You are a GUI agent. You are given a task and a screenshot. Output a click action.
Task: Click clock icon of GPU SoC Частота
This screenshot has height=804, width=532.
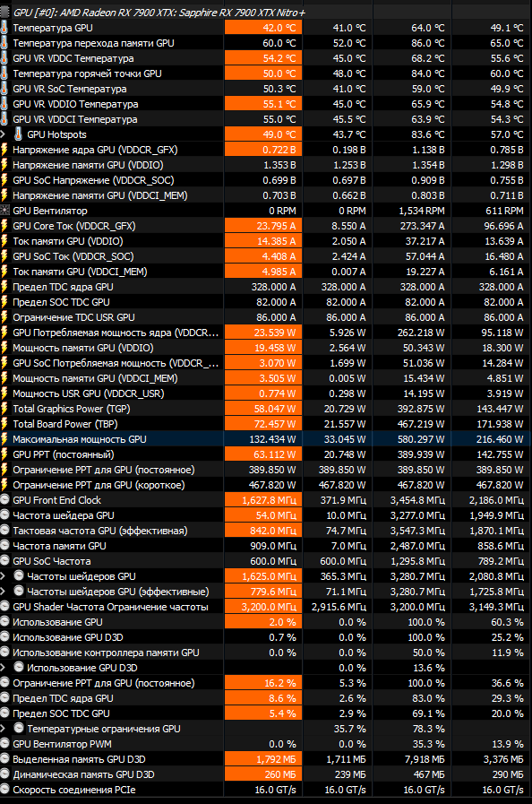tap(4, 561)
